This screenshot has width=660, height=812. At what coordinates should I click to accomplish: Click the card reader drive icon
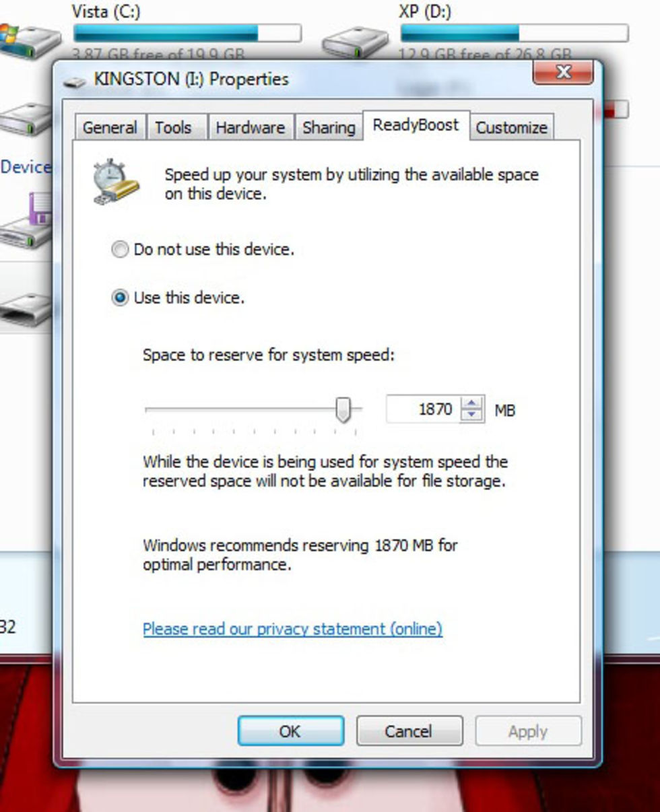(27, 308)
